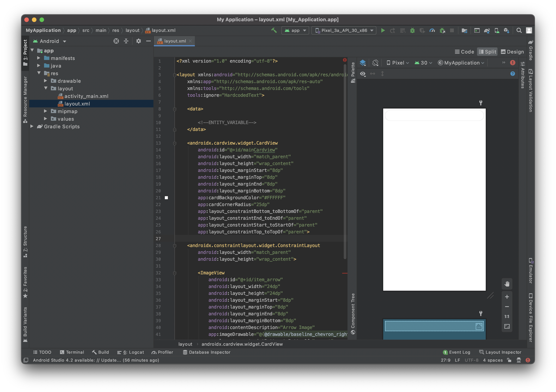This screenshot has width=556, height=392.
Task: Click white color swatch at line 21
Action: 166,198
